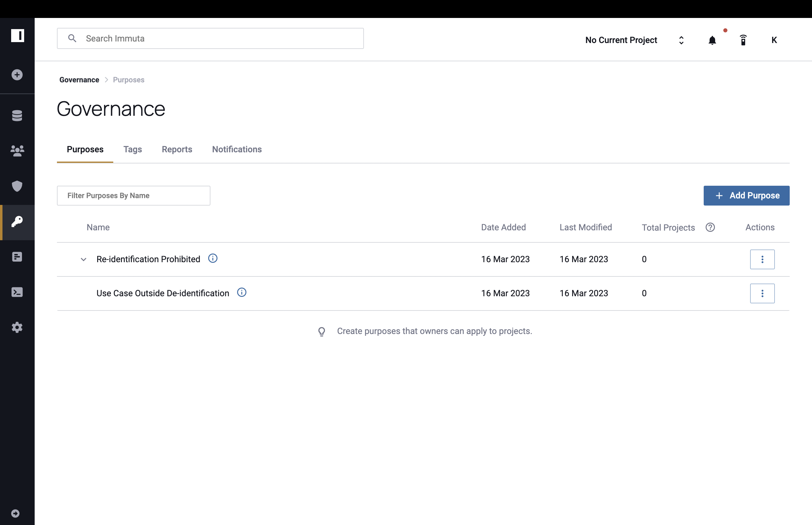Open actions menu for Use Case Outside De-identification

point(762,293)
